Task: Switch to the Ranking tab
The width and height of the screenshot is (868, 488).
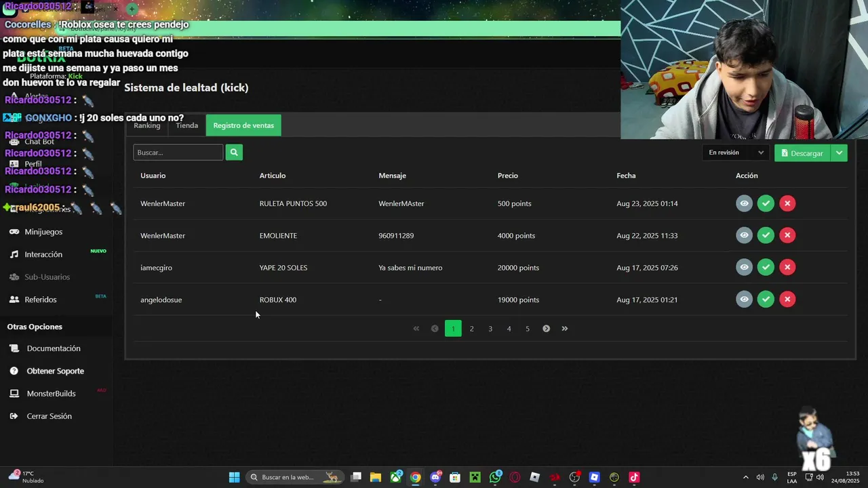Action: pos(147,125)
